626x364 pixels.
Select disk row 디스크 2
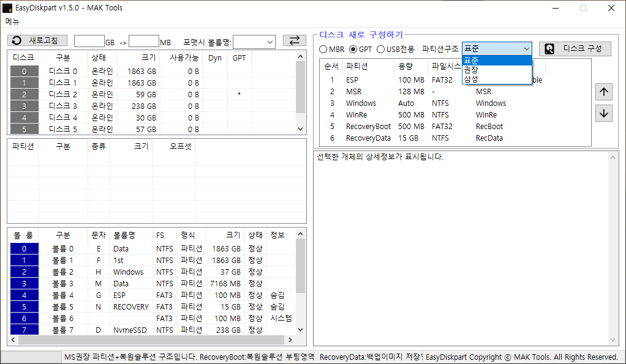coord(153,94)
